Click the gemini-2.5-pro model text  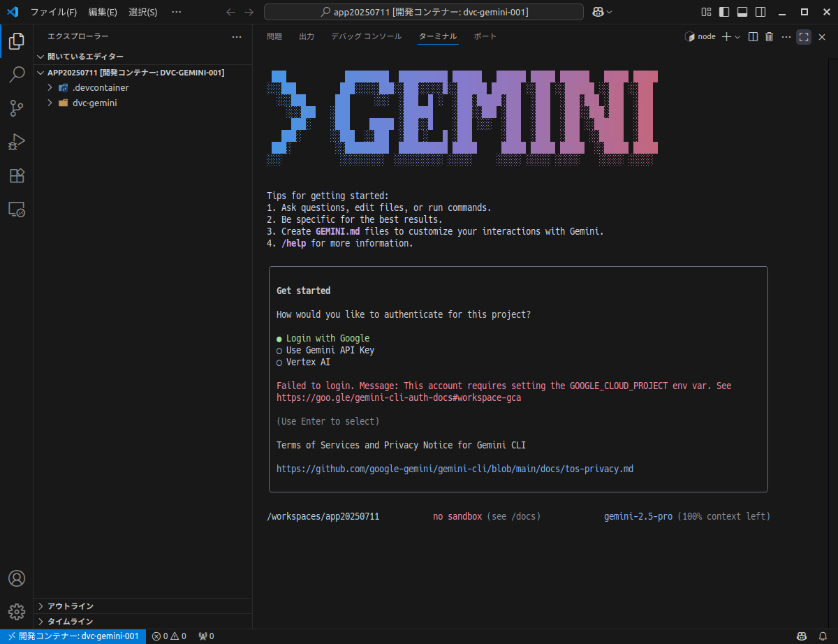coord(638,516)
